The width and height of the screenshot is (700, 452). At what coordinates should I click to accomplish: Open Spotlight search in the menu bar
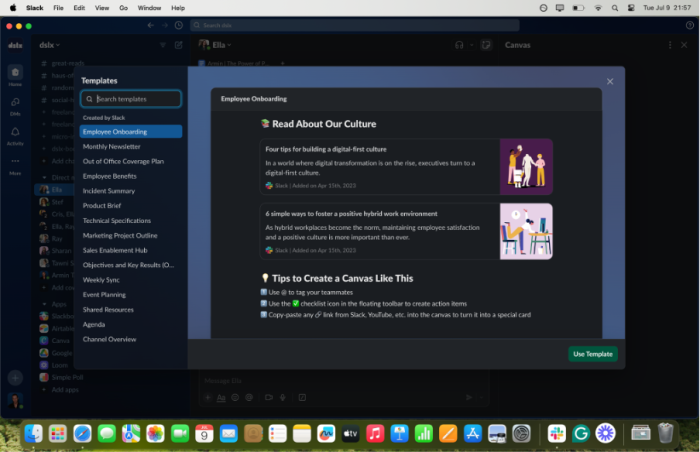(615, 8)
